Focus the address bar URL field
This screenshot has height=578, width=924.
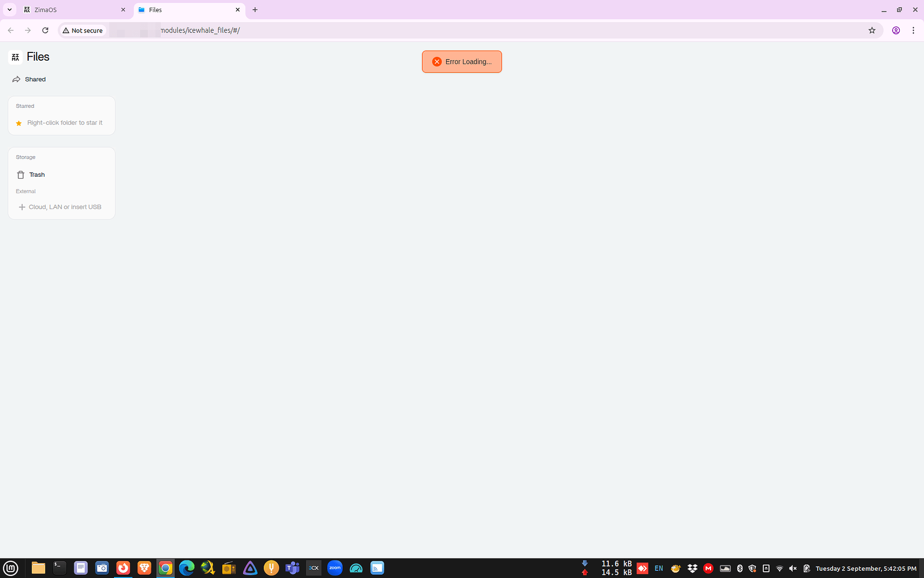(462, 30)
